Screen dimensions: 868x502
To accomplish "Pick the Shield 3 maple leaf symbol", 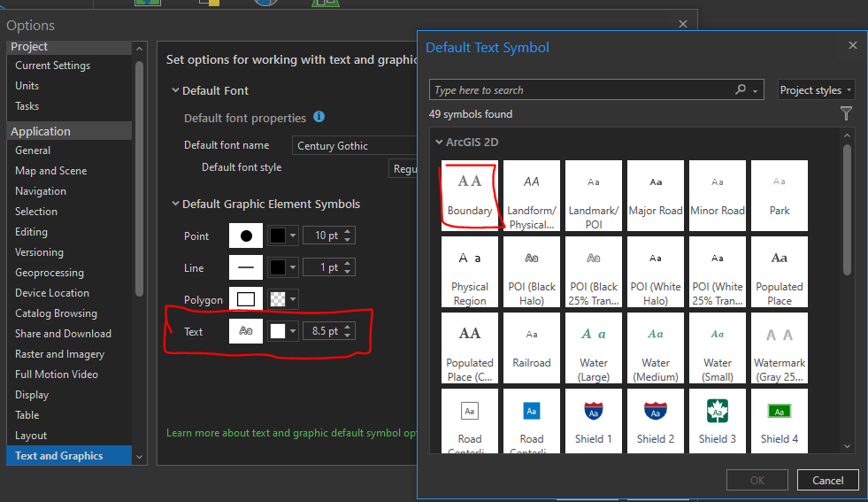I will (718, 421).
